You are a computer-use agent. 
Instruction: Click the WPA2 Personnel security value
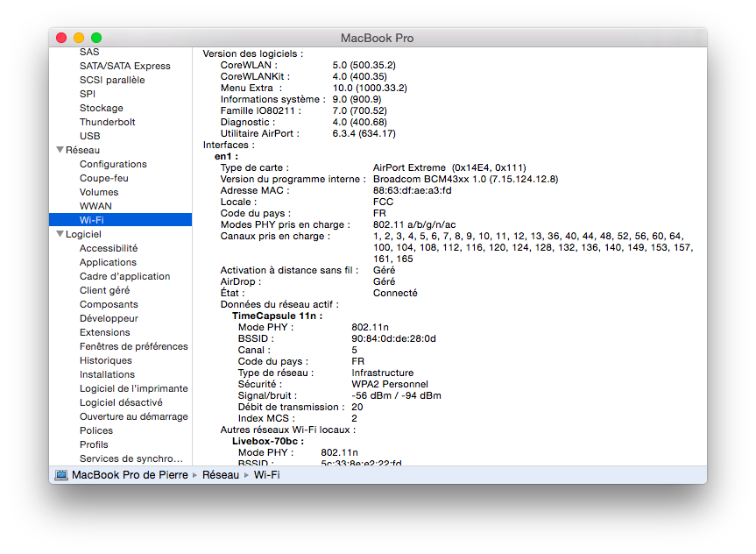tap(390, 384)
